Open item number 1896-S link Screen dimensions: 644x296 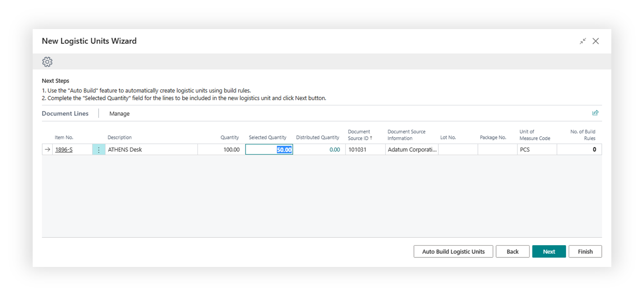tap(64, 150)
